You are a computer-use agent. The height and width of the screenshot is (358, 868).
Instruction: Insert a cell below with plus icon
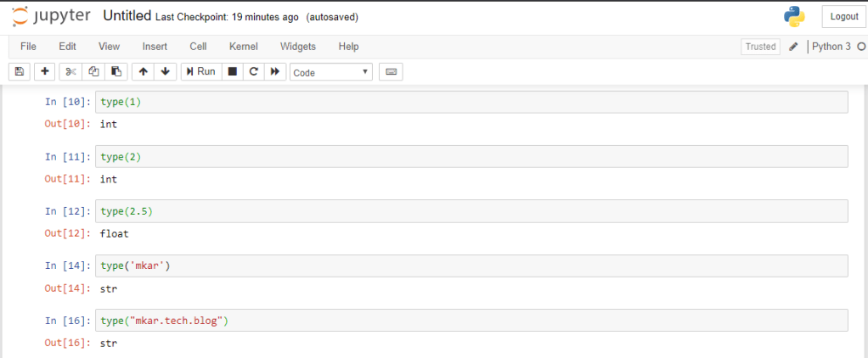44,72
